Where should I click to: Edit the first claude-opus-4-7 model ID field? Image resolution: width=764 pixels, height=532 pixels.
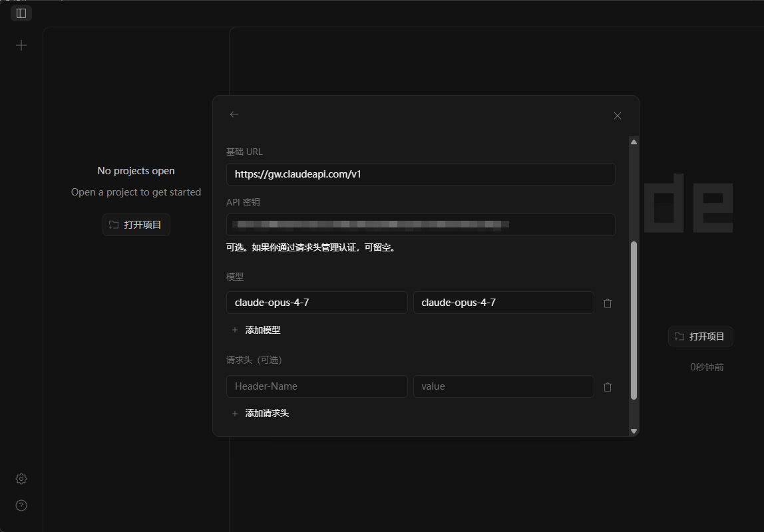317,303
